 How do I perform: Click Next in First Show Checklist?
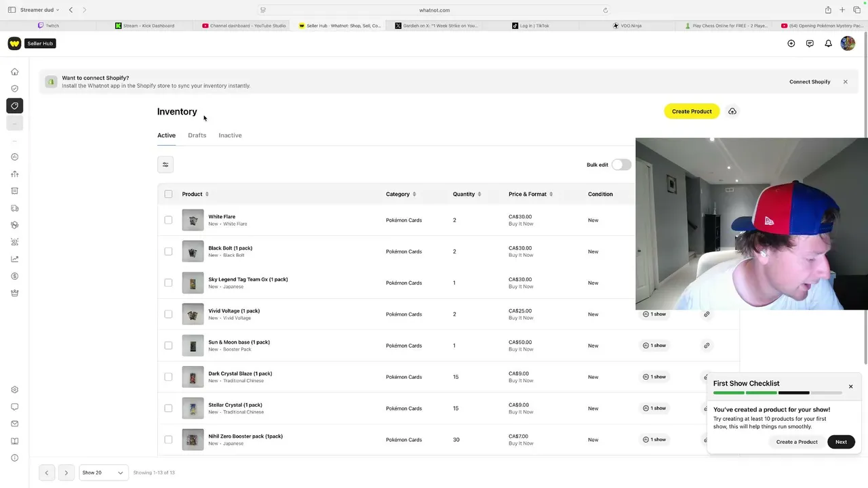click(841, 442)
